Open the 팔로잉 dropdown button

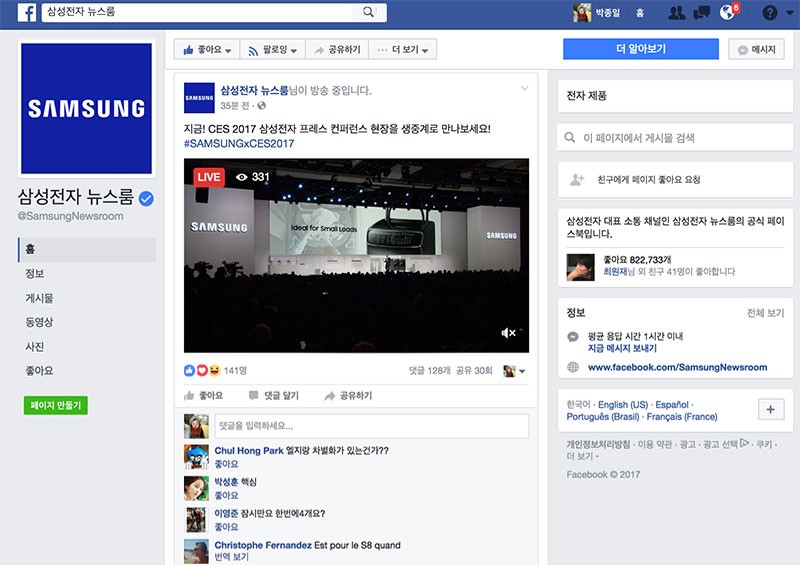click(272, 50)
